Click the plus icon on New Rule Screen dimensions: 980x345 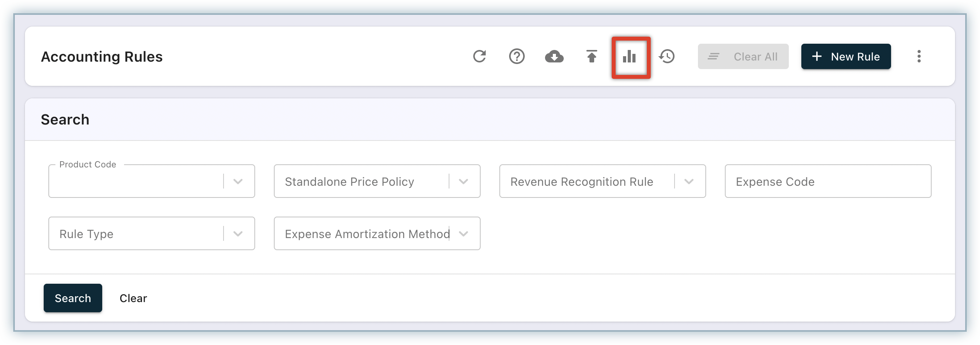click(x=817, y=57)
